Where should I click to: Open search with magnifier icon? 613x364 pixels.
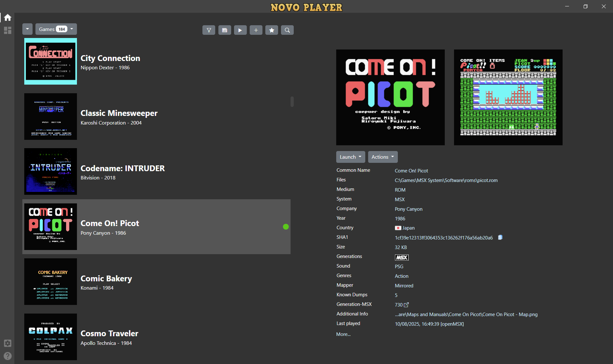point(287,30)
